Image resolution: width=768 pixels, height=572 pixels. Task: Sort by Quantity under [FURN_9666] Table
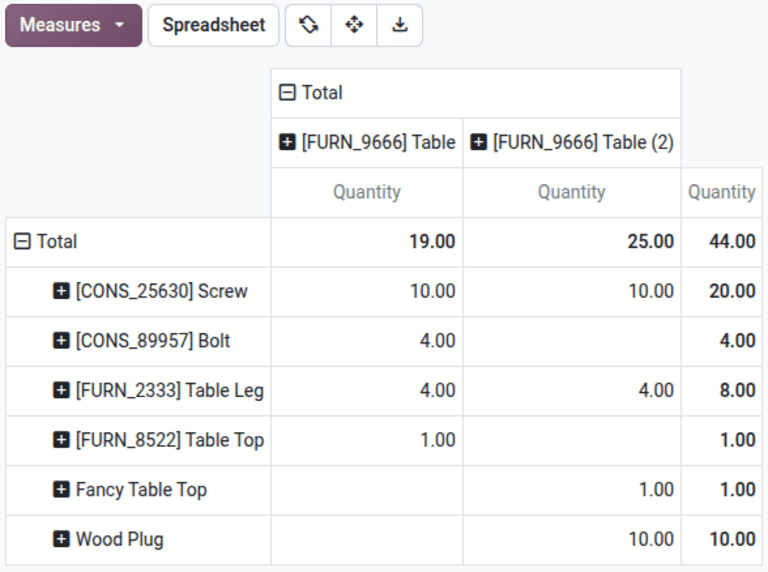click(x=367, y=192)
